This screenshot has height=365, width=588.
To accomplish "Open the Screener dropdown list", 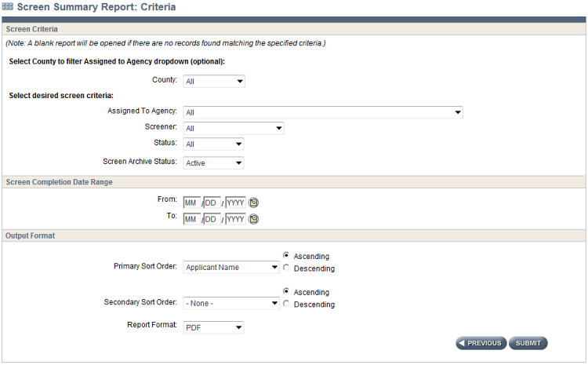I will pyautogui.click(x=234, y=129).
